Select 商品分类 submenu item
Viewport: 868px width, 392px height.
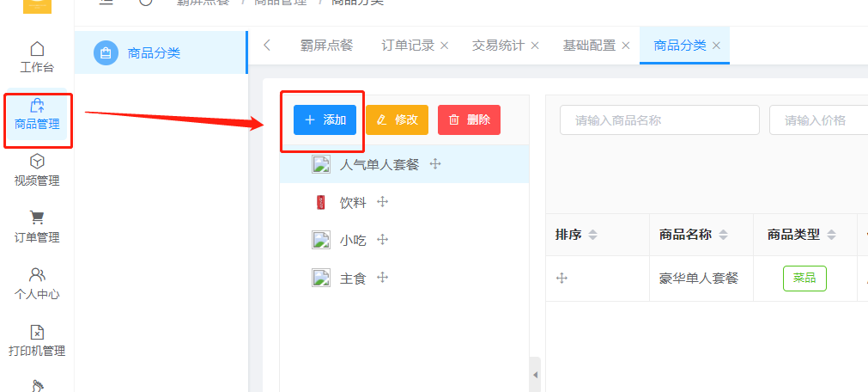(x=161, y=52)
